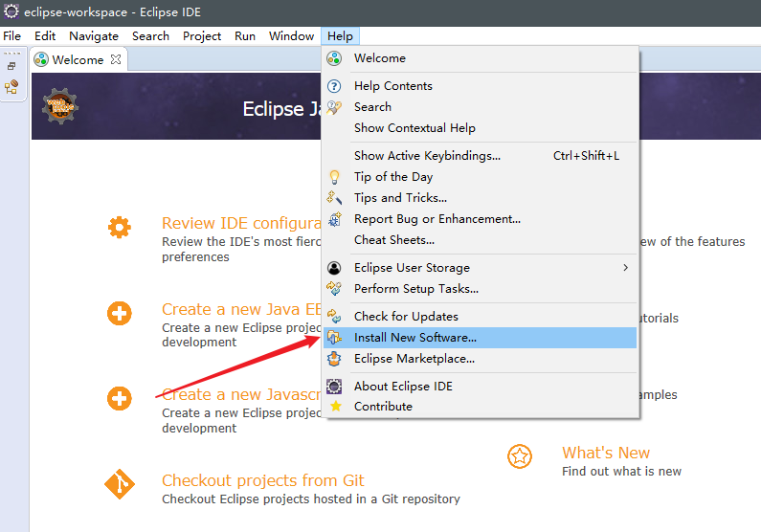Open the Project menu
The height and width of the screenshot is (532, 761).
(202, 36)
